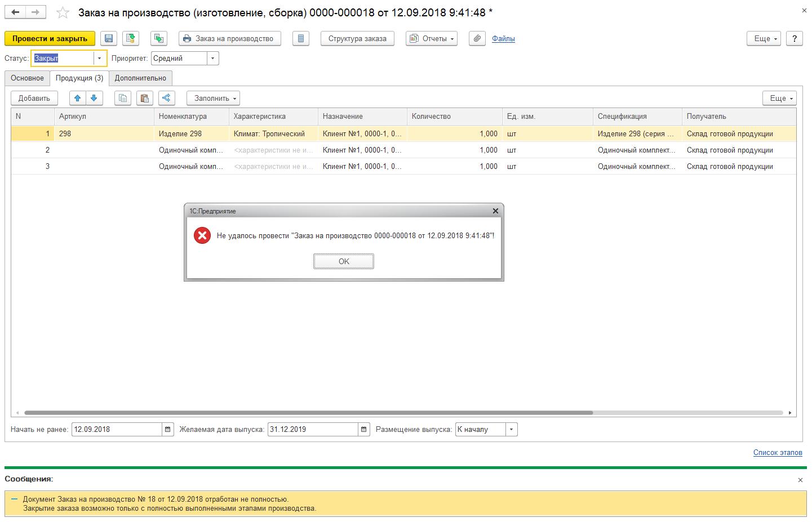This screenshot has height=522, width=812.
Task: Click the split row icon
Action: coord(166,98)
